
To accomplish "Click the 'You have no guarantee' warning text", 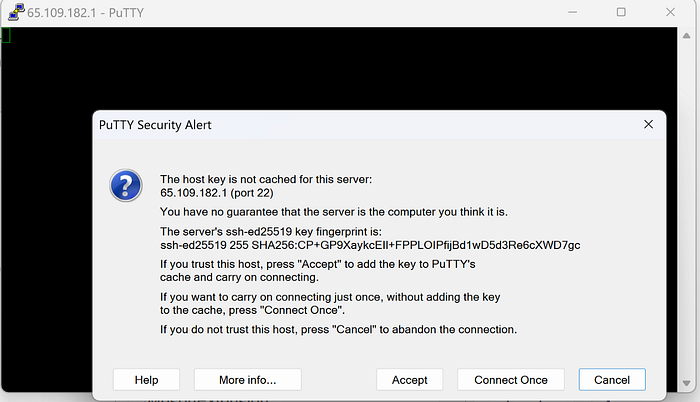I will (x=334, y=212).
